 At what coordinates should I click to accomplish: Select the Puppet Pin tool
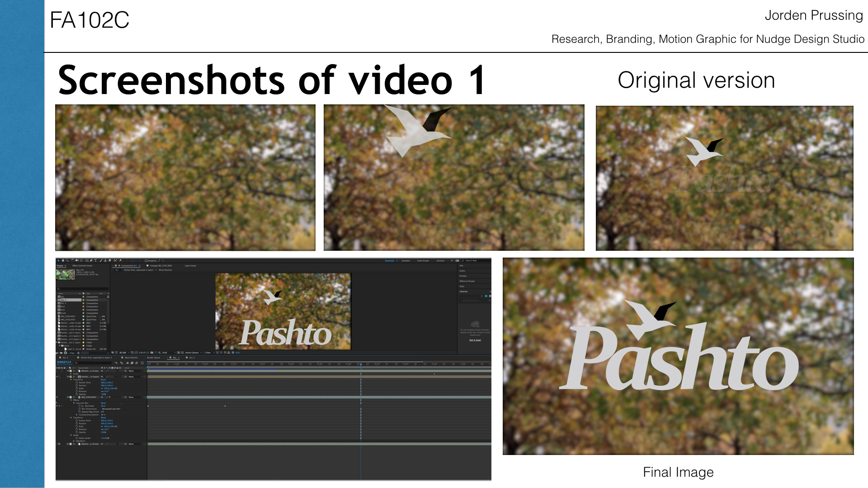point(120,261)
